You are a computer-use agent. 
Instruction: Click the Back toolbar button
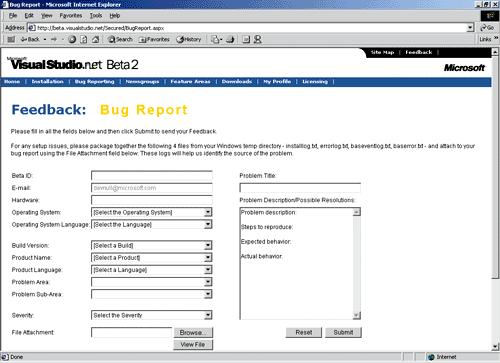[30, 39]
